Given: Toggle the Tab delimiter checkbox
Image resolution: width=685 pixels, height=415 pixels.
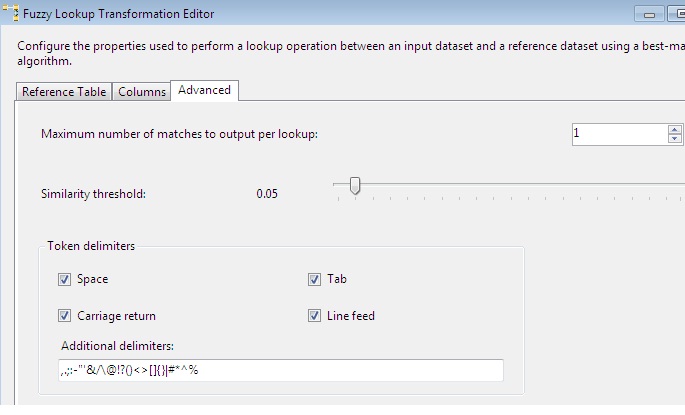Looking at the screenshot, I should (315, 280).
